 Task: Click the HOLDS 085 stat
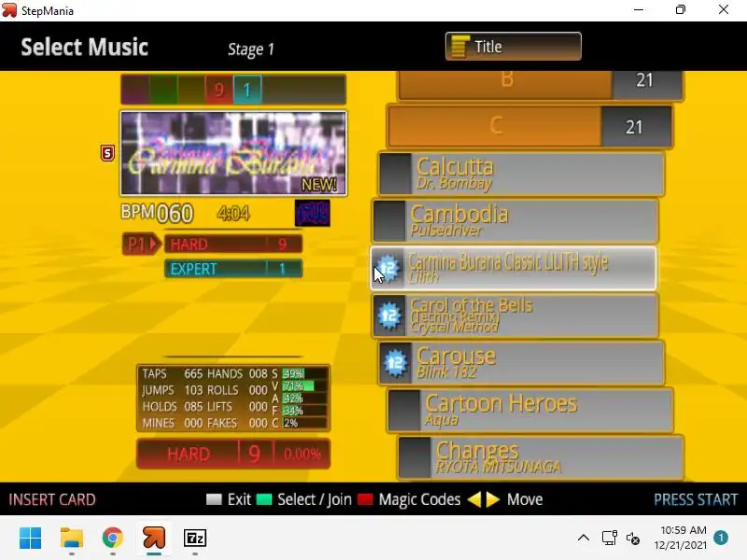(173, 406)
